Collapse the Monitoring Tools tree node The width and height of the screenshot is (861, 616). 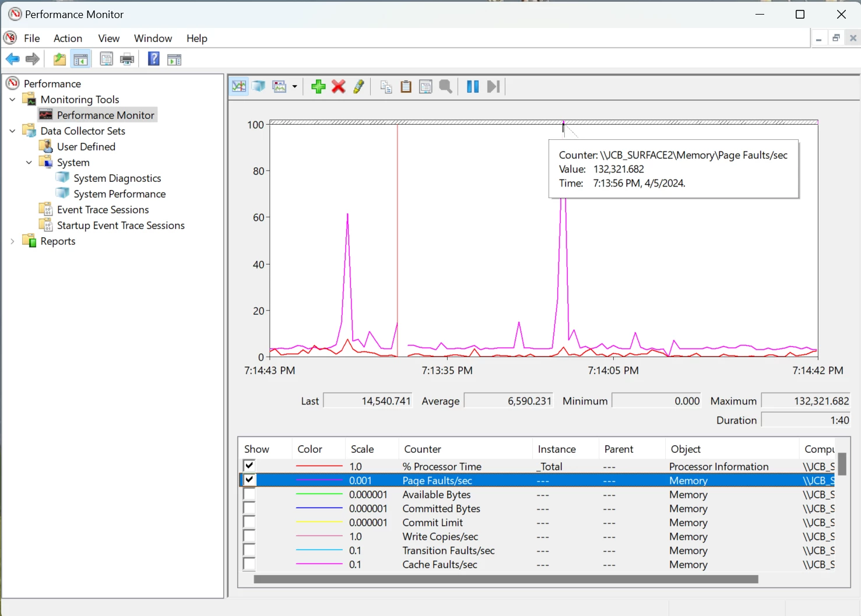point(12,100)
